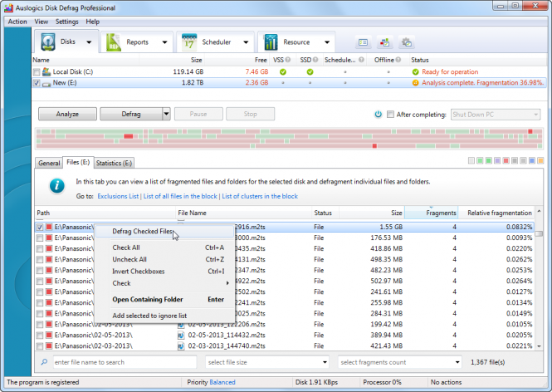The image size is (552, 392).
Task: Click the red legend color swatch
Action: (506, 160)
